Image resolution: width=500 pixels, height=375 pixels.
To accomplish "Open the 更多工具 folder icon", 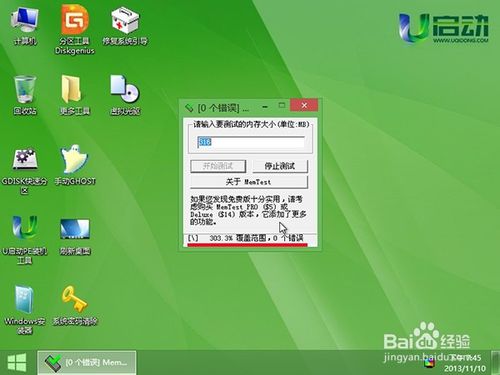I will [75, 95].
